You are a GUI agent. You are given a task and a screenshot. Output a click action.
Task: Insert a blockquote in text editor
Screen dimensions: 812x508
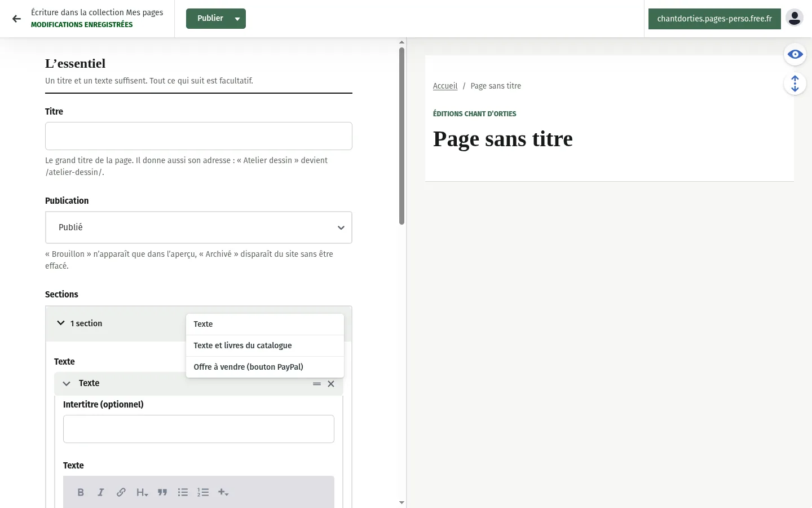coord(162,492)
